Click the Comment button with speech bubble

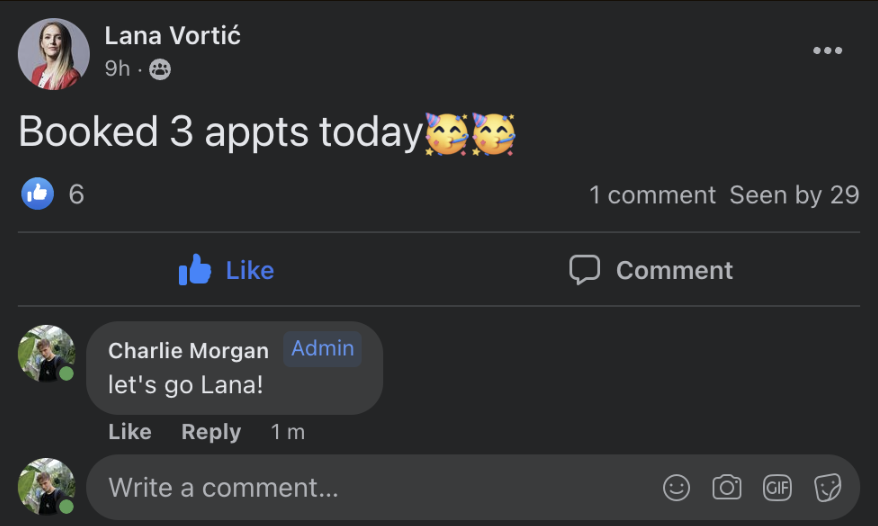pos(651,270)
